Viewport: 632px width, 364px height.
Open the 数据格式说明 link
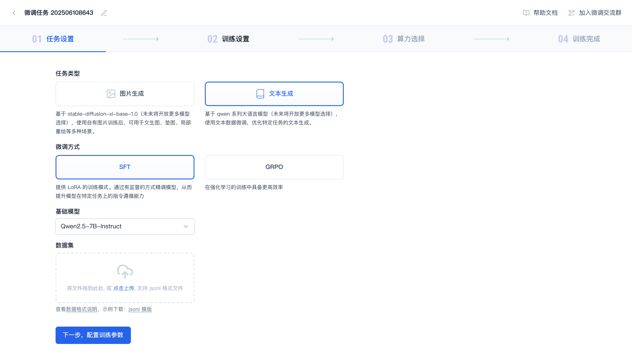(82, 309)
